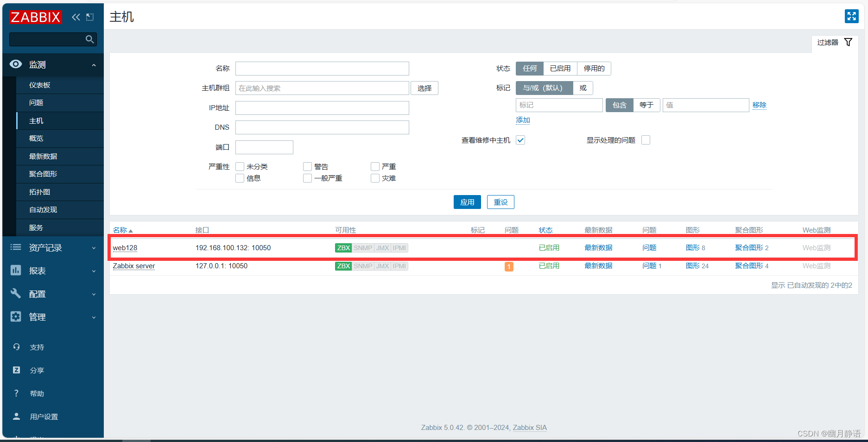Open 自动发现 in sidebar
Screen dimensions: 868x442
pyautogui.click(x=60, y=210)
